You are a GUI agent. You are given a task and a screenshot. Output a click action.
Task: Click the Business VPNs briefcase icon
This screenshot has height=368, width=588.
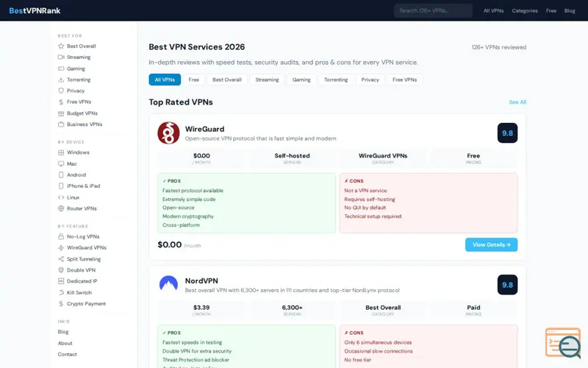pos(61,124)
